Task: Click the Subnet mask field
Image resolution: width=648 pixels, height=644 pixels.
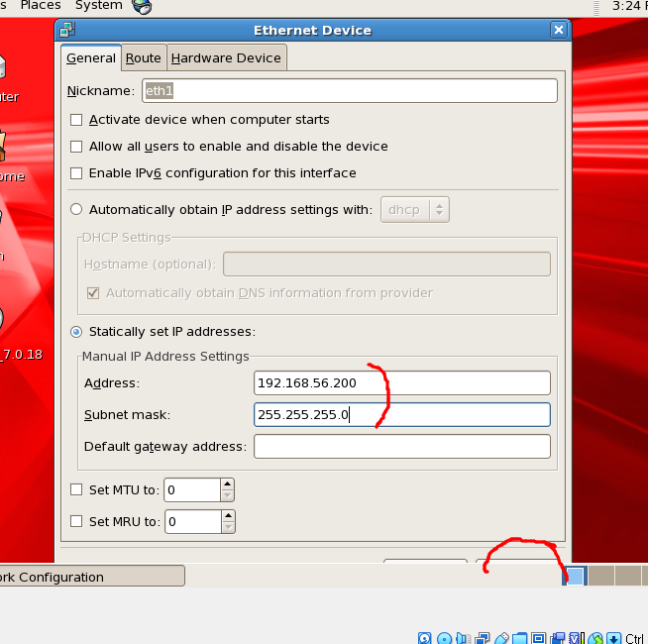Action: [x=402, y=414]
